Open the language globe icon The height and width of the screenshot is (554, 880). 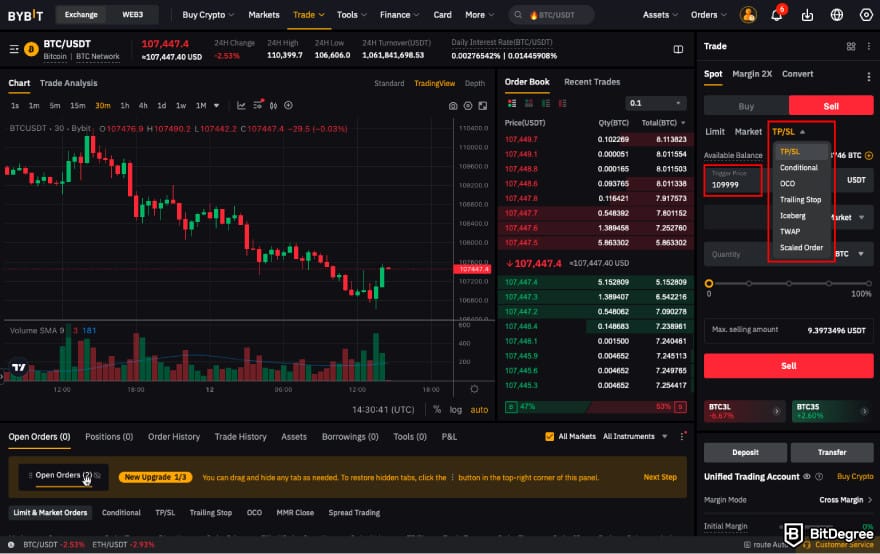(x=837, y=15)
